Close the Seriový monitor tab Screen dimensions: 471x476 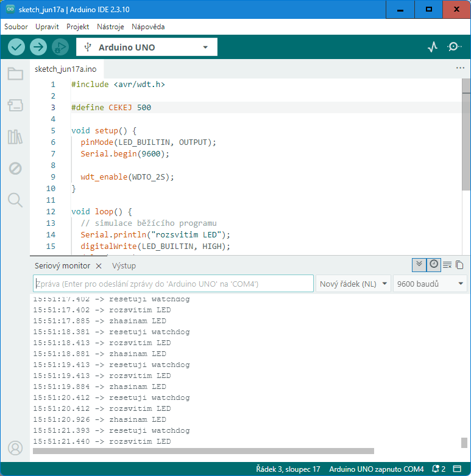tap(99, 266)
